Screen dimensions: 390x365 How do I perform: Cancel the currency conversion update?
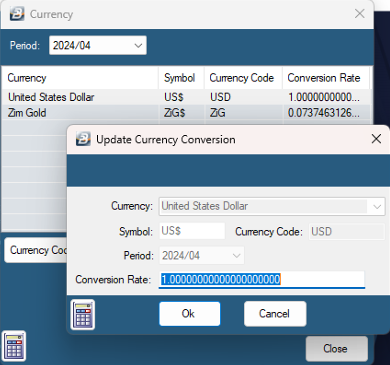tap(275, 314)
